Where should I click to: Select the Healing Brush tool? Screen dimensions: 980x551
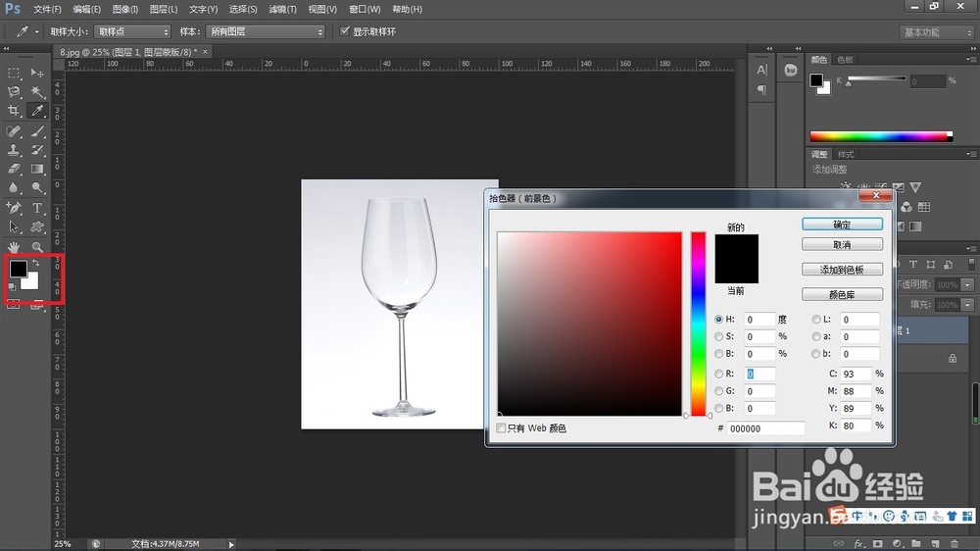[14, 131]
